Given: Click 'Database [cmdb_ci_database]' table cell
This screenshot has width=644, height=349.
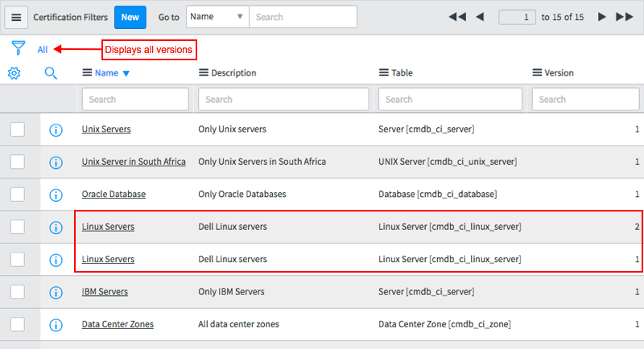Looking at the screenshot, I should 437,194.
